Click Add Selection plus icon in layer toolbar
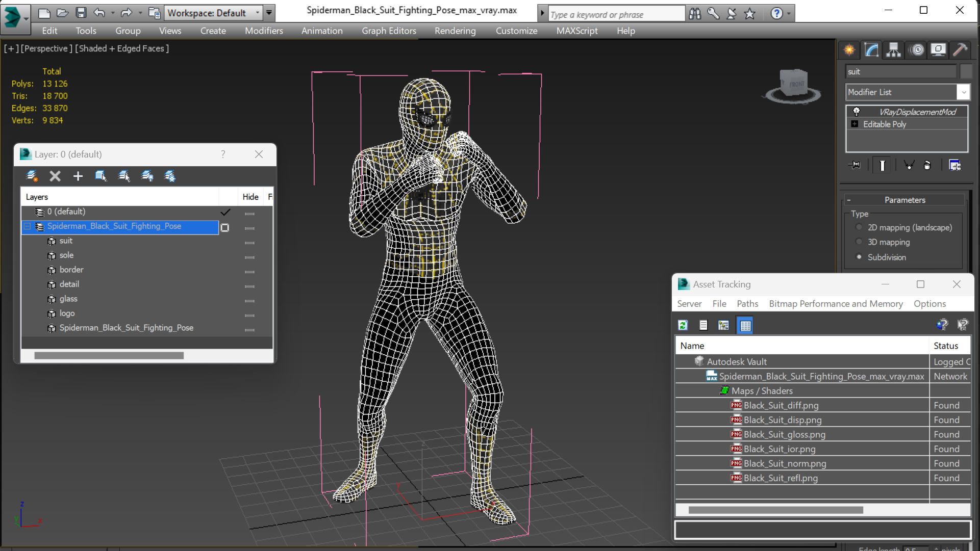 click(x=78, y=176)
